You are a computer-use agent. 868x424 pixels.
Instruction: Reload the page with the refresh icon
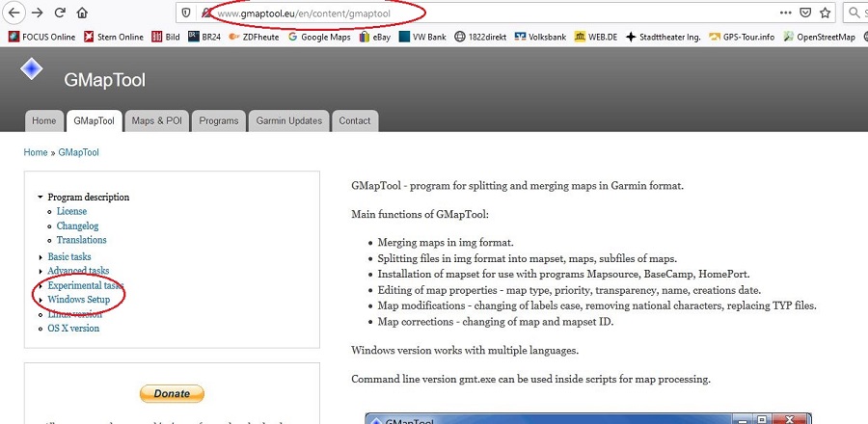[60, 13]
